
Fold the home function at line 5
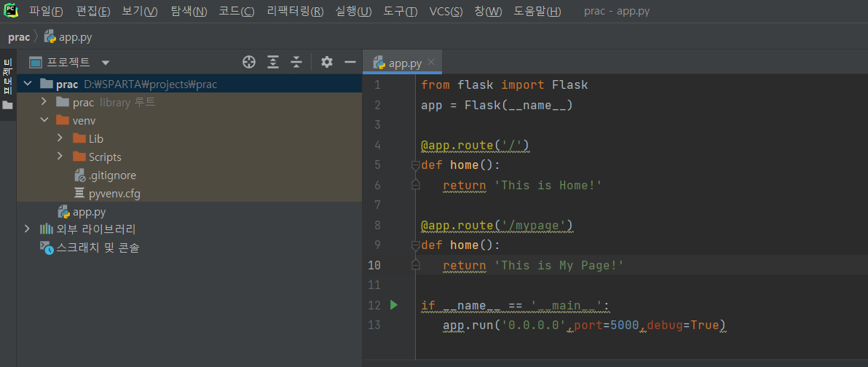tap(415, 165)
